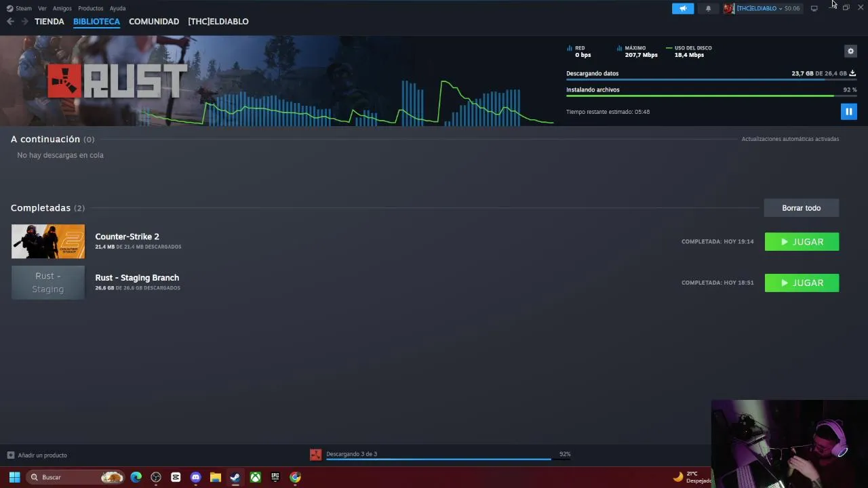This screenshot has height=488, width=868.
Task: Open the Productos menu
Action: click(91, 8)
